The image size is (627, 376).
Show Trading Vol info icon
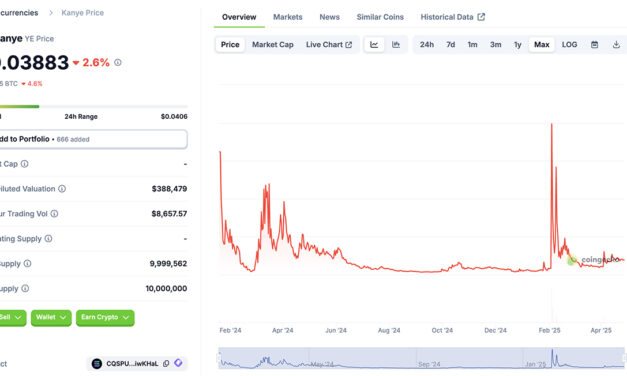(54, 214)
